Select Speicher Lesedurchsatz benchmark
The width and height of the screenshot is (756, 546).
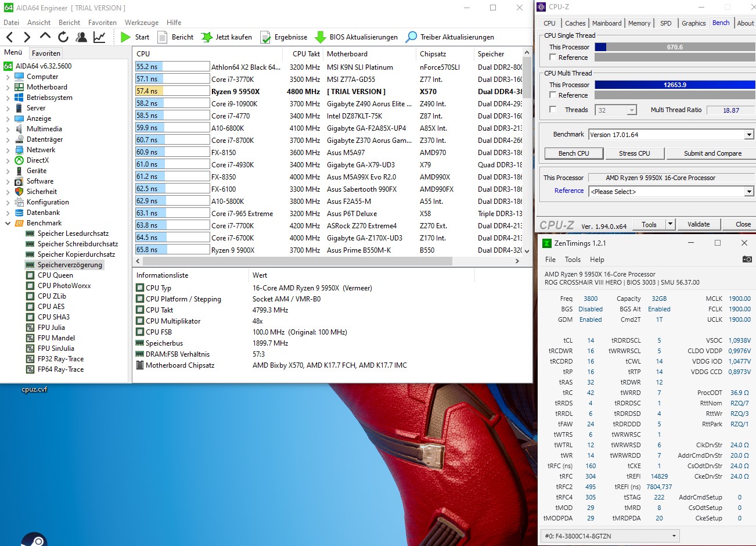pyautogui.click(x=73, y=234)
